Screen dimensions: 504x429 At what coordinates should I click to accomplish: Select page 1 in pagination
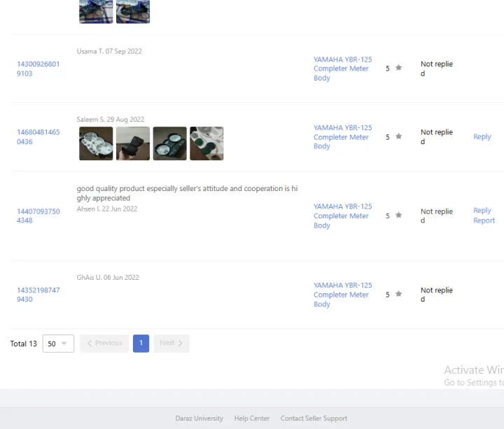click(141, 344)
